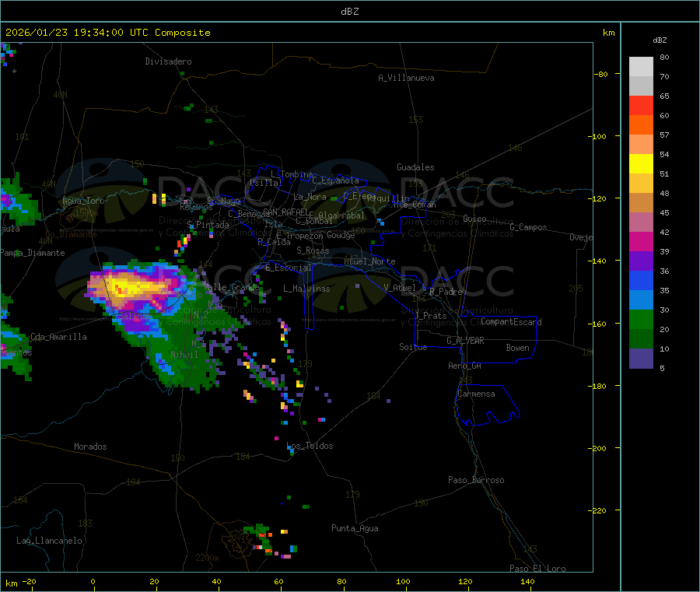Screen dimensions: 700x592
Task: Click the -20 km horizontal axis tick label
Action: click(29, 581)
